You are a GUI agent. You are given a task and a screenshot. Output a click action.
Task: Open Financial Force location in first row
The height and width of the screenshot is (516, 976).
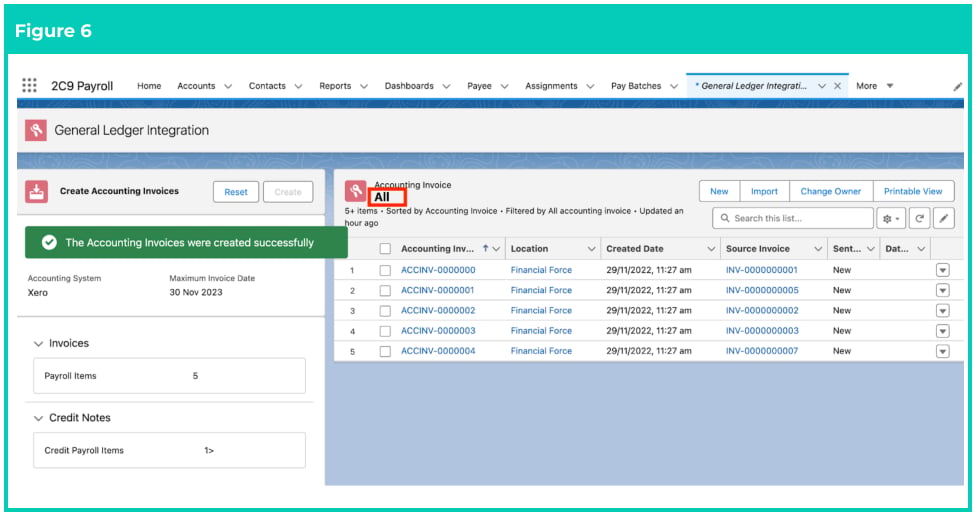[541, 270]
